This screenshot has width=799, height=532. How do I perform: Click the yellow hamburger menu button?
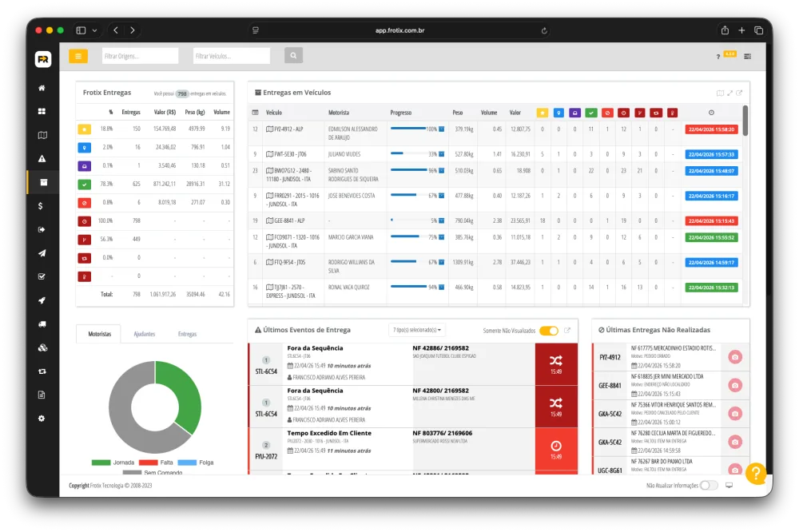(78, 56)
